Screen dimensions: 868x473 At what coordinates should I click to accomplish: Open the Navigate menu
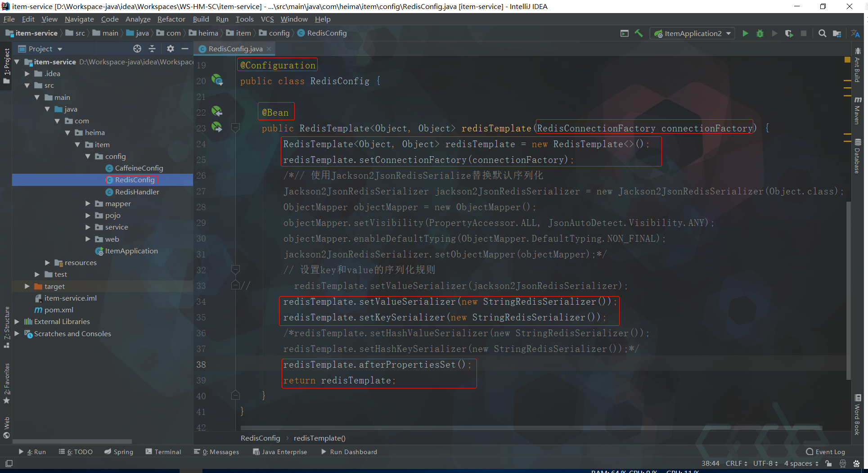pos(79,19)
